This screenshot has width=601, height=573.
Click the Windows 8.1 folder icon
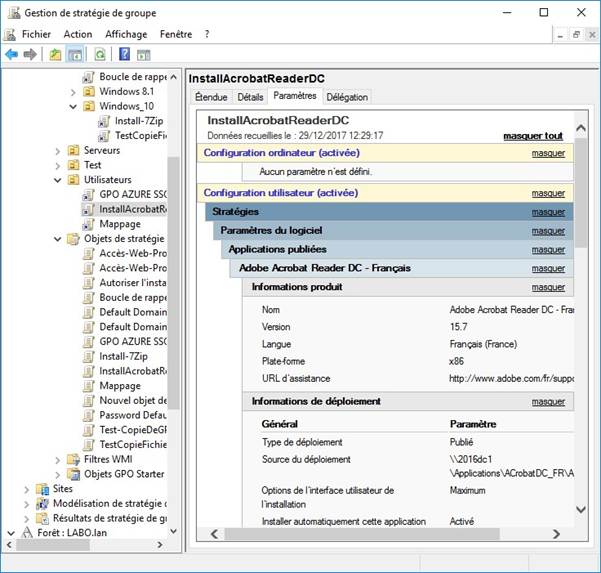89,92
